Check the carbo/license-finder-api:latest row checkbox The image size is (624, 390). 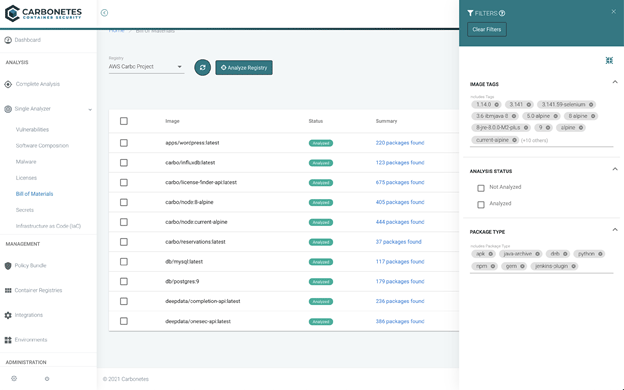pos(124,183)
